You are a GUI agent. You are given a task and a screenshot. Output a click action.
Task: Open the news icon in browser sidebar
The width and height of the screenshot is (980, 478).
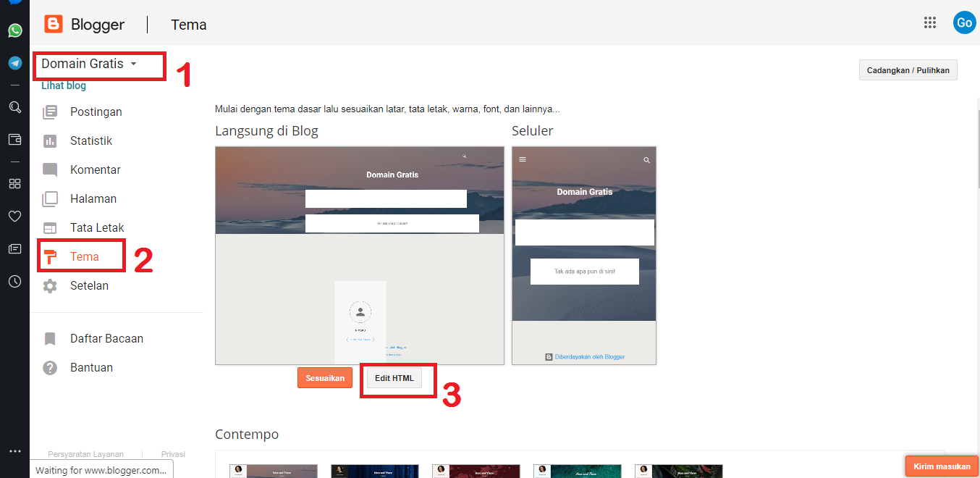point(14,248)
